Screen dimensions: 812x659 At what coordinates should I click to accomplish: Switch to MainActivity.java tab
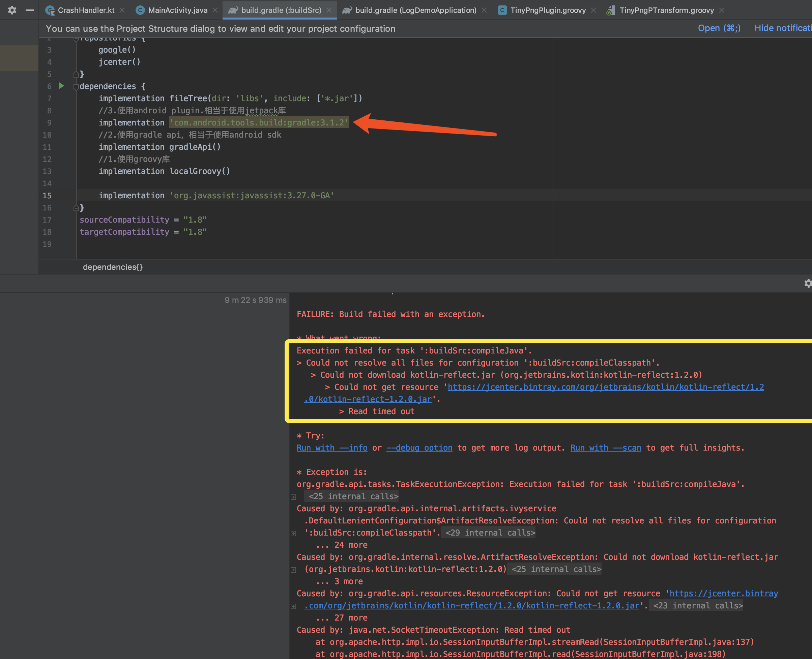pyautogui.click(x=178, y=10)
